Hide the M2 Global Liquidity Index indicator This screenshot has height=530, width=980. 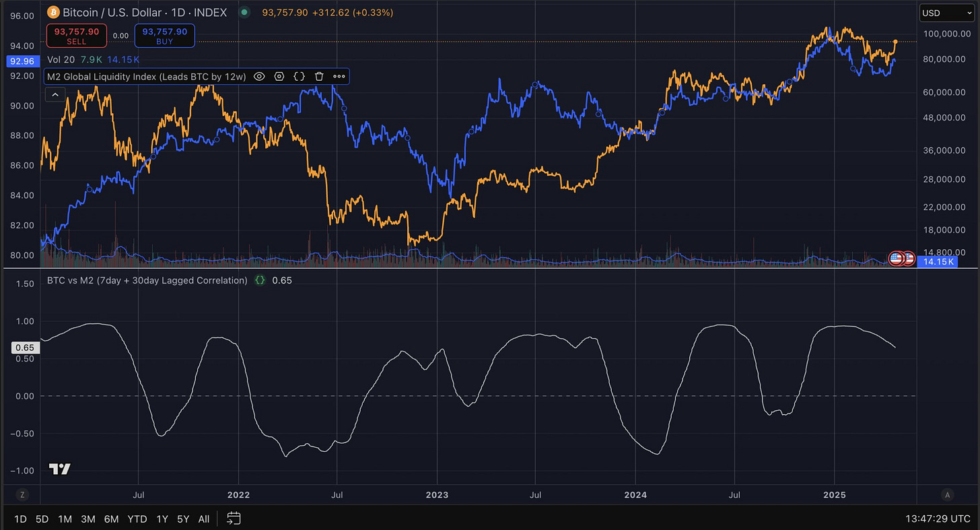pyautogui.click(x=259, y=77)
